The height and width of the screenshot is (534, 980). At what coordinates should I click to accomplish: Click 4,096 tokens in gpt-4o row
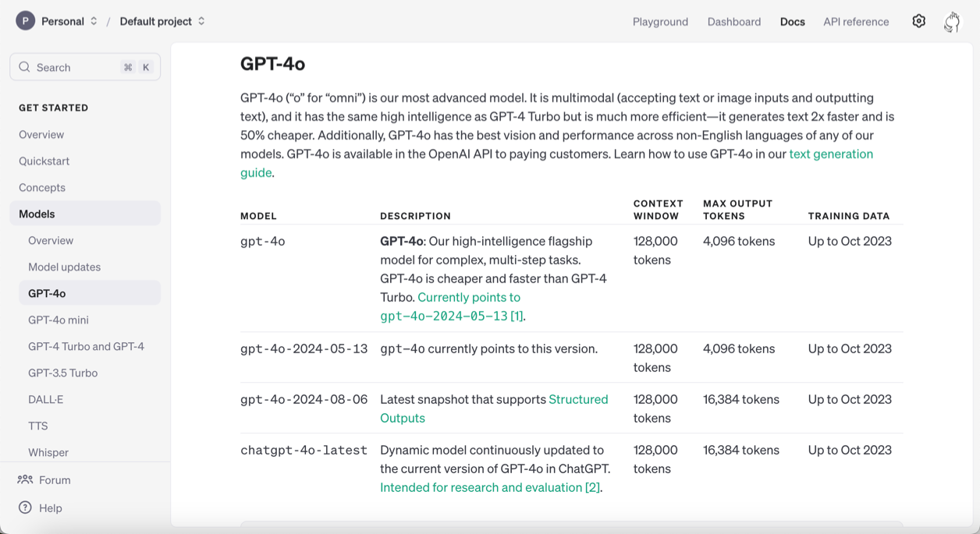(x=739, y=241)
